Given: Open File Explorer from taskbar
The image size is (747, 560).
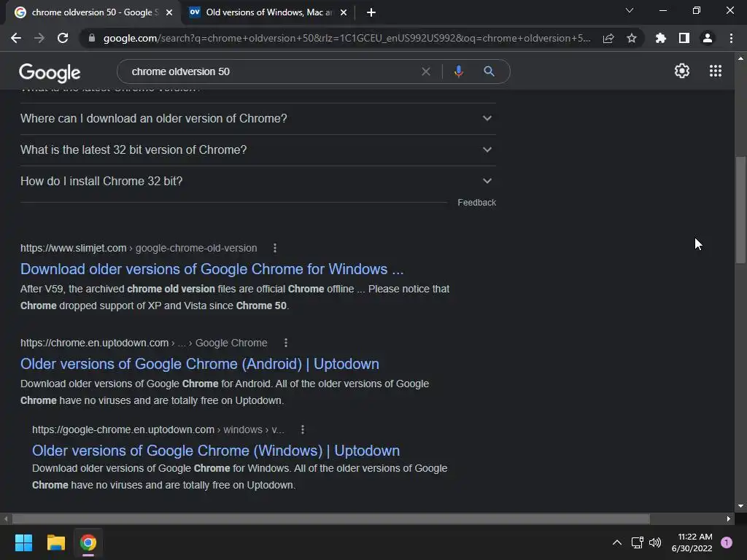Looking at the screenshot, I should point(55,542).
